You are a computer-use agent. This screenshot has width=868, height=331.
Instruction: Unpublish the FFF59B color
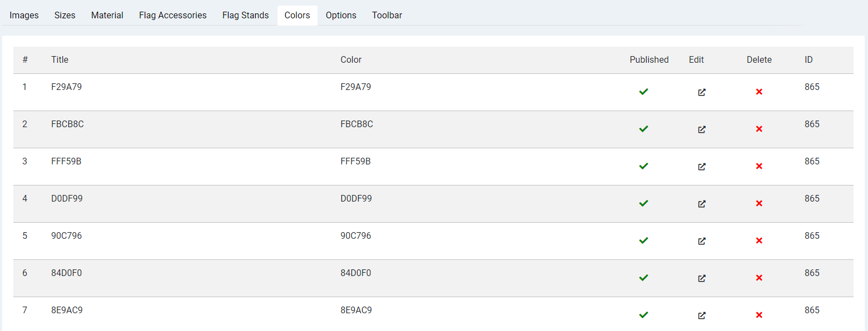643,166
